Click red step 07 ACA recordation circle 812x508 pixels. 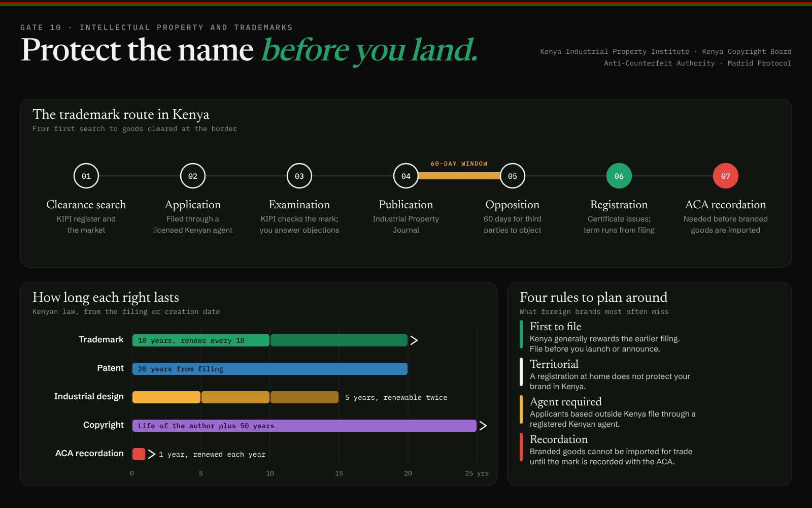pos(726,176)
